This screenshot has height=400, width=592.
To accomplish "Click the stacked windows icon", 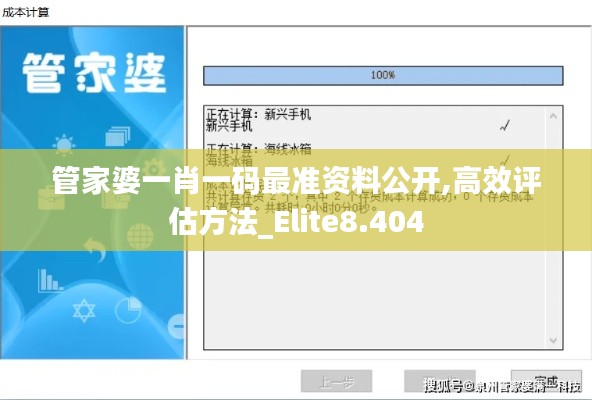I will point(117,136).
